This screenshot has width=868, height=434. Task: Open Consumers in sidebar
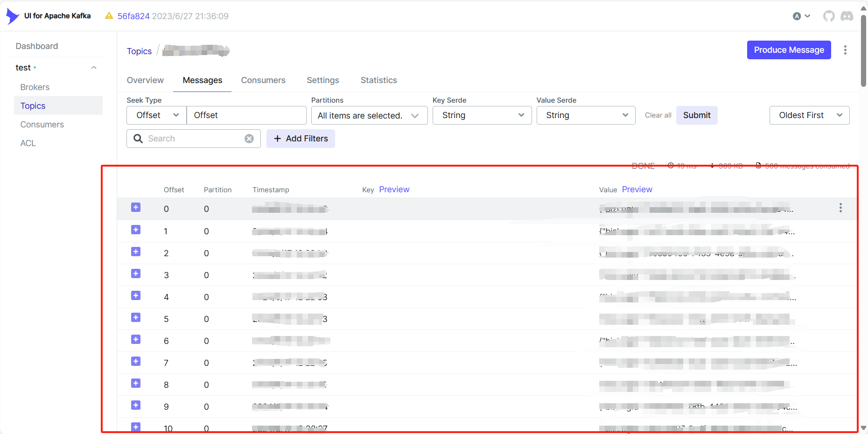(x=42, y=125)
